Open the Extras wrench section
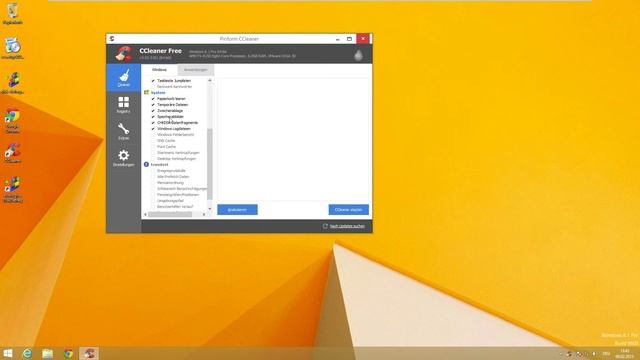This screenshot has height=360, width=640. point(124,131)
